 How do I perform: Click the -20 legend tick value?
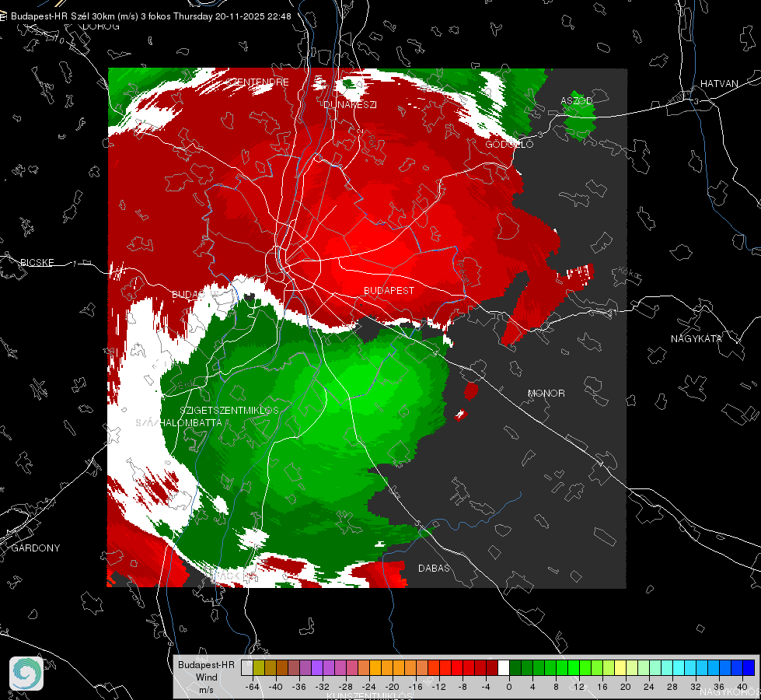(x=392, y=687)
